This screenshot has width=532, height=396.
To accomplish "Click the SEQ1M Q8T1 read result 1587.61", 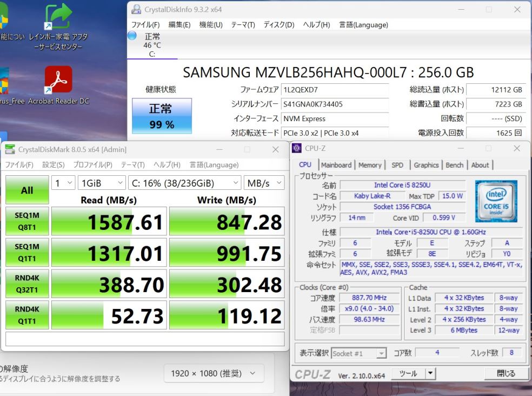I will click(x=109, y=221).
